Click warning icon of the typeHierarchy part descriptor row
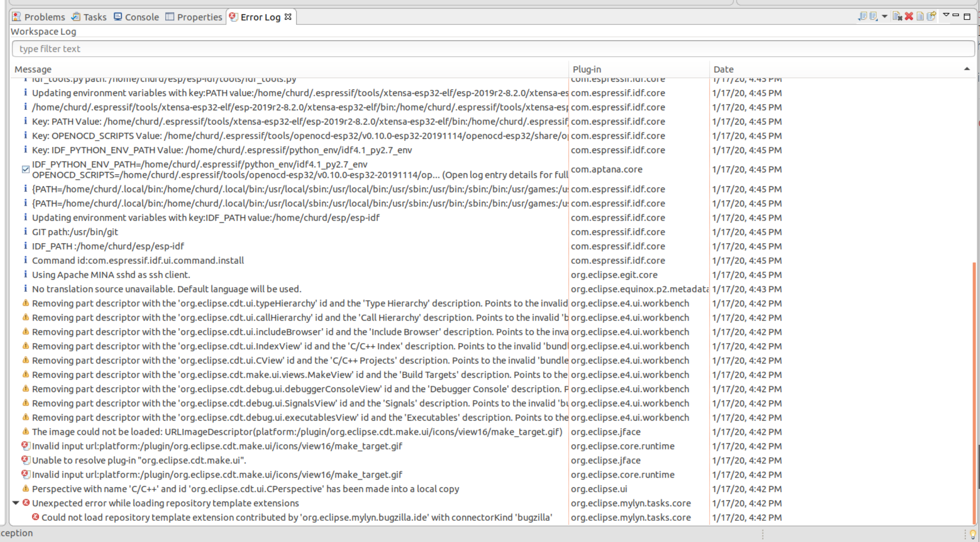 25,303
